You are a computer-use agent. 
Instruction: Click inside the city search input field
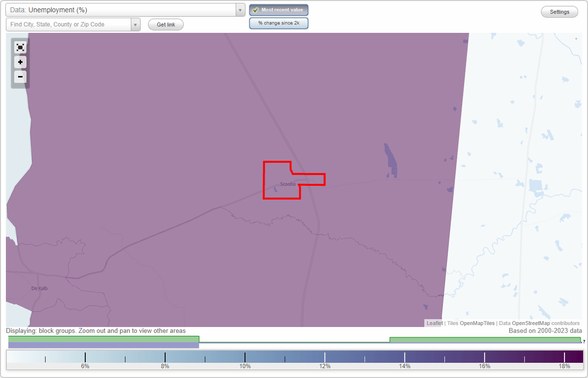(x=69, y=24)
